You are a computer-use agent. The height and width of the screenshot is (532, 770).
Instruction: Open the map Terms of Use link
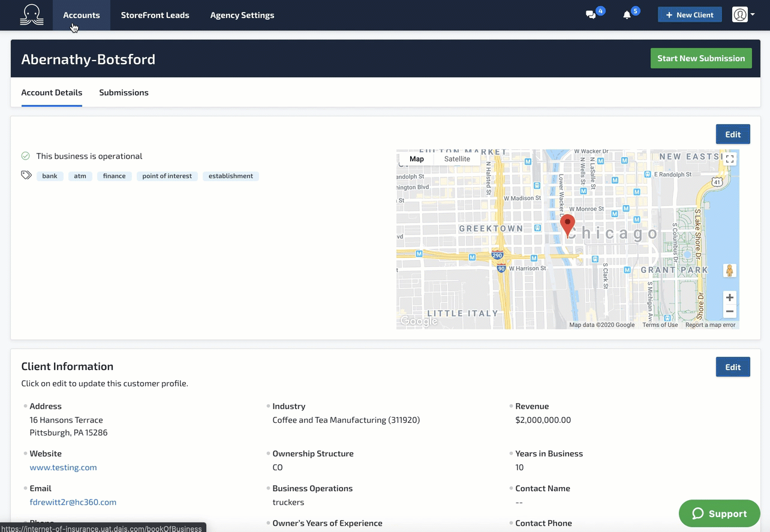660,325
